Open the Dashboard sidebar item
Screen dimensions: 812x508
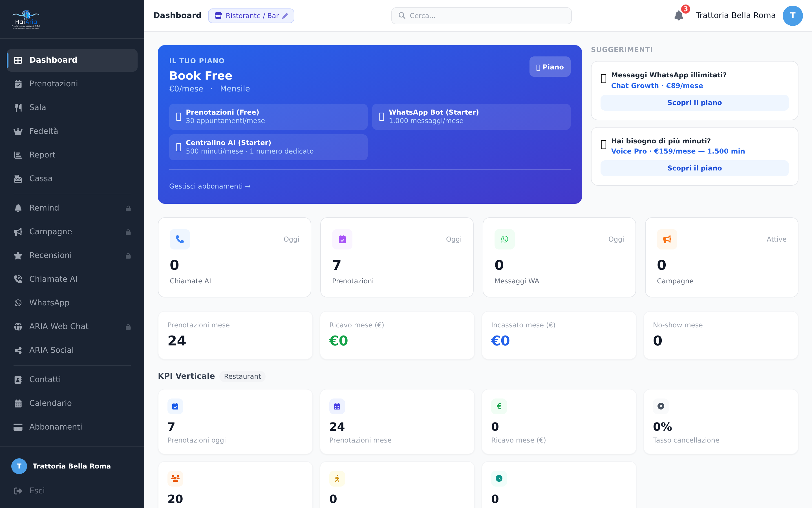click(72, 60)
